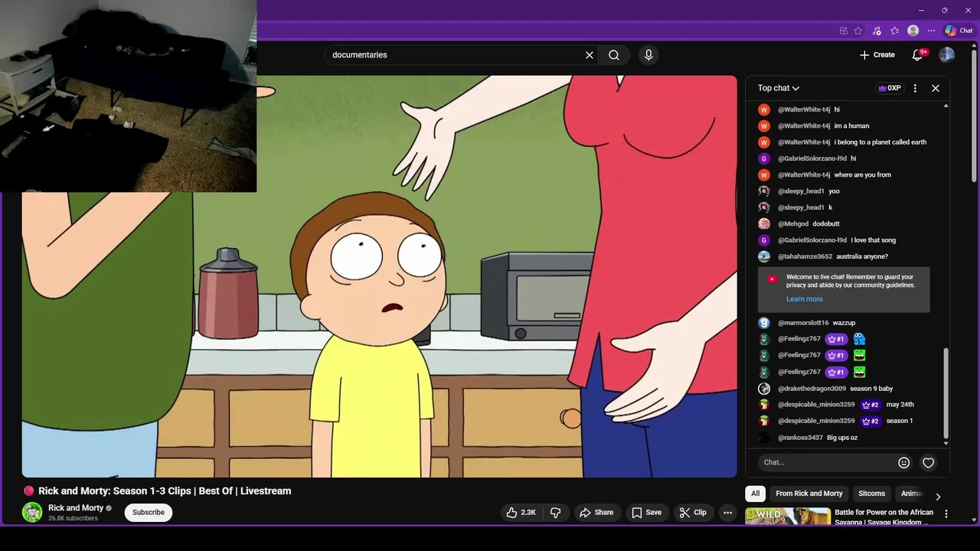Open 0XP crown points badge

tap(890, 88)
